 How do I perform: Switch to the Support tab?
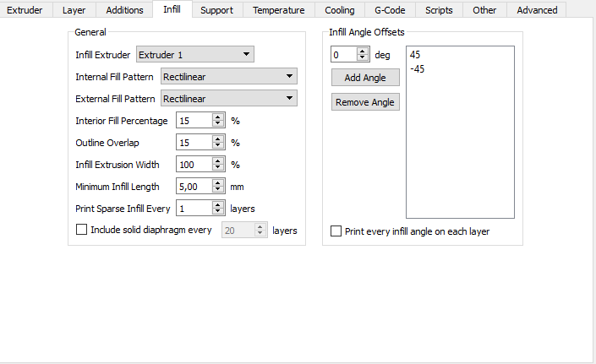tap(216, 10)
